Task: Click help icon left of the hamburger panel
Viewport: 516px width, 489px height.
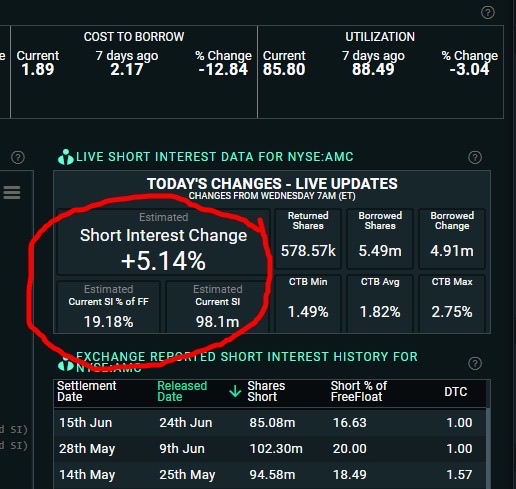Action: [x=18, y=157]
